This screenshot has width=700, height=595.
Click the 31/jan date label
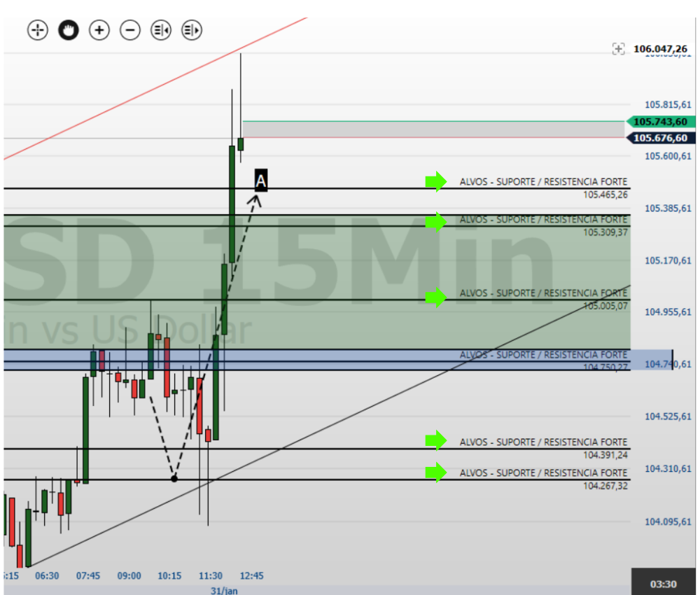tap(224, 591)
